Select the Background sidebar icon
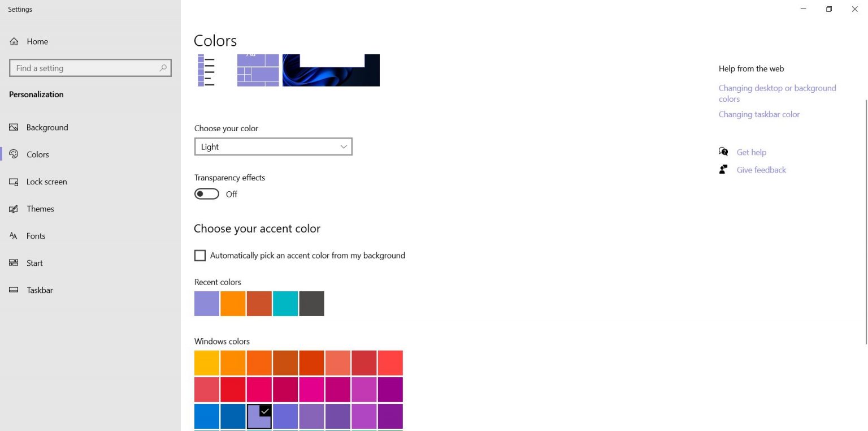This screenshot has height=431, width=868. (14, 127)
